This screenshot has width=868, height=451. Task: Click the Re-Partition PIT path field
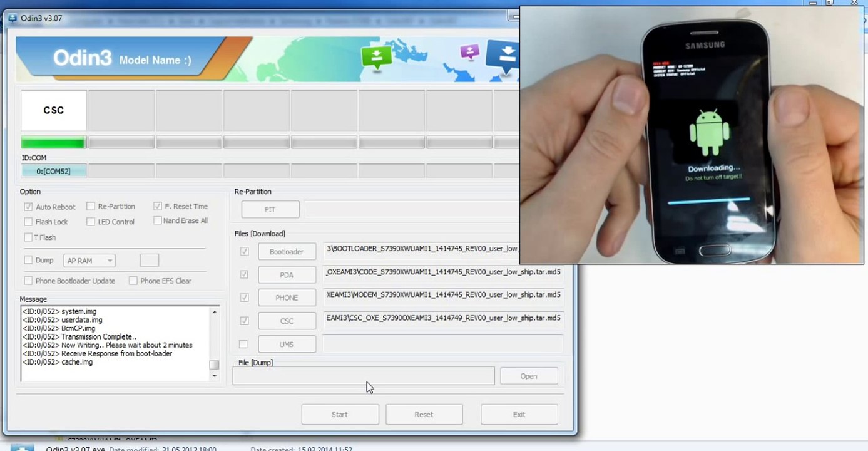[x=412, y=209]
